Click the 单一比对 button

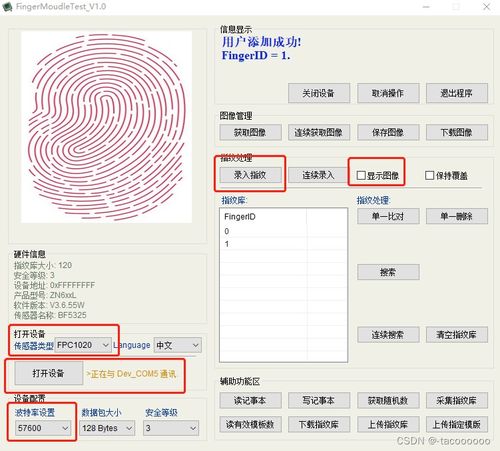[x=388, y=216]
